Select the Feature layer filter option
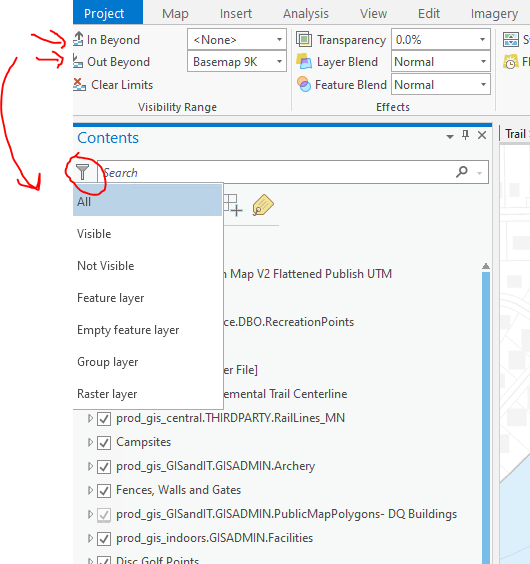 [148, 298]
